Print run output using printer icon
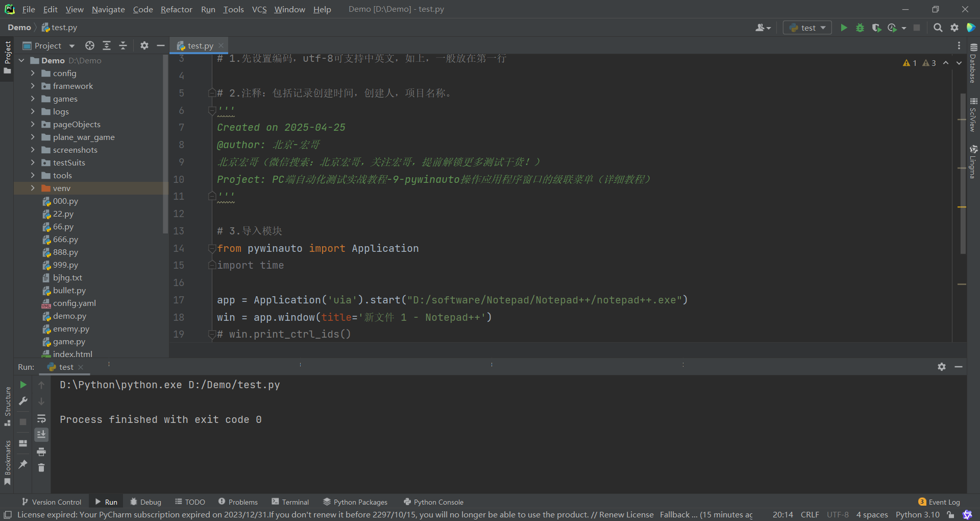The width and height of the screenshot is (980, 521). point(41,452)
